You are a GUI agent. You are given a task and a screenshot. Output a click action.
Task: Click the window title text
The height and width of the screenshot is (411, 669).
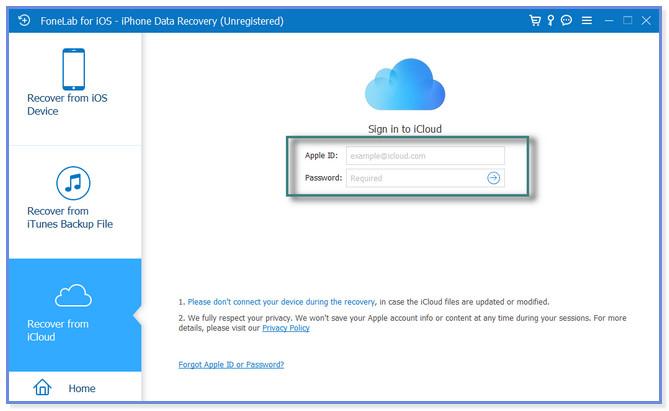(x=162, y=21)
